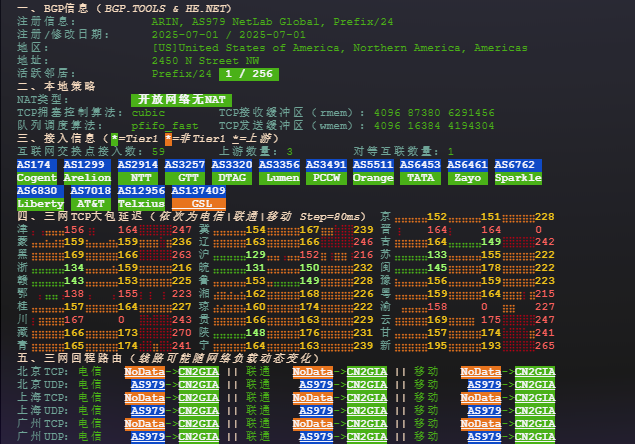
Task: Click the 北京 UDP 电信 AS979 blue tag
Action: (148, 384)
